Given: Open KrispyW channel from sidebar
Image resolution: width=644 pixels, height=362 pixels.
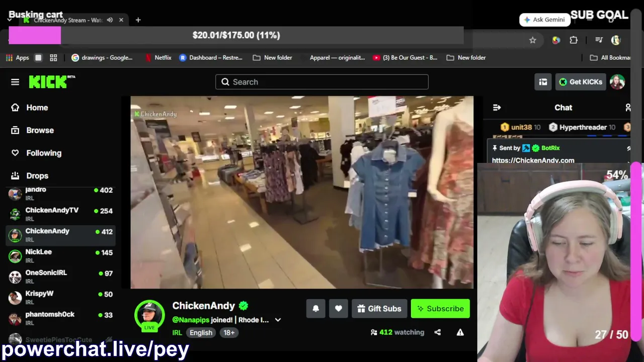Looking at the screenshot, I should [x=60, y=297].
